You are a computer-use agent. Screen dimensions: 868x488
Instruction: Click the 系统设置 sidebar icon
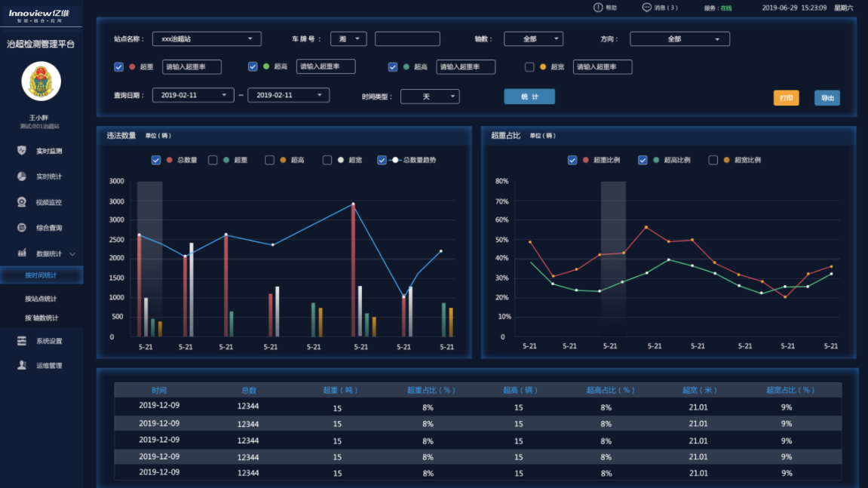coord(22,341)
